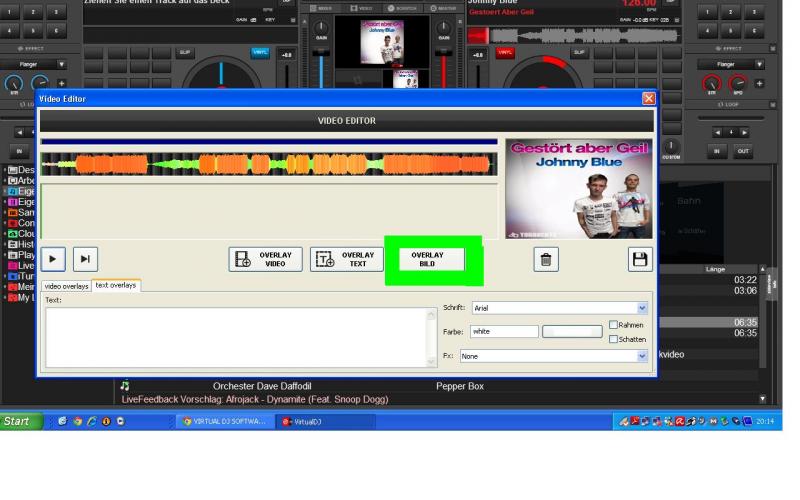Image resolution: width=800 pixels, height=500 pixels.
Task: Add a text overlay with OVERLAY TEXT
Action: tap(346, 259)
